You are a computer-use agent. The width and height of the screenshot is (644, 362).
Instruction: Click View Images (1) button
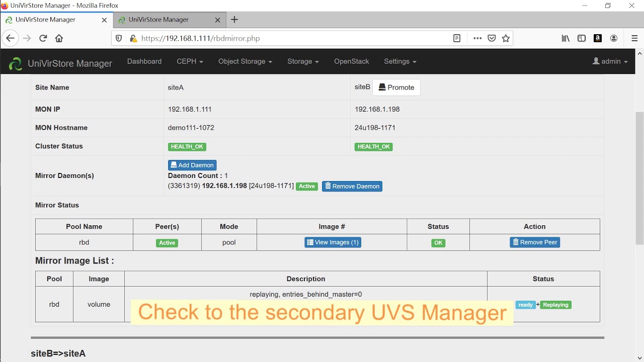333,242
